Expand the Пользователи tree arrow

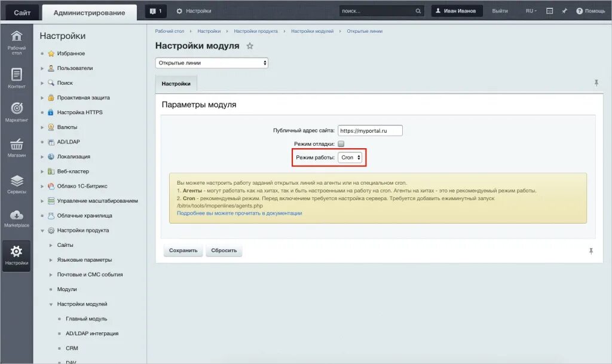pyautogui.click(x=42, y=68)
